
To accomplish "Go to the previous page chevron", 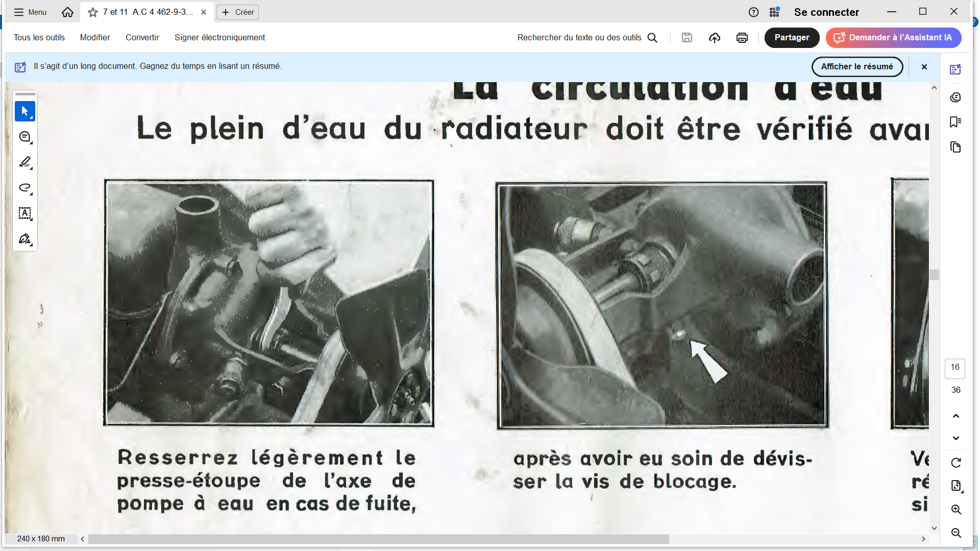I will tap(956, 416).
